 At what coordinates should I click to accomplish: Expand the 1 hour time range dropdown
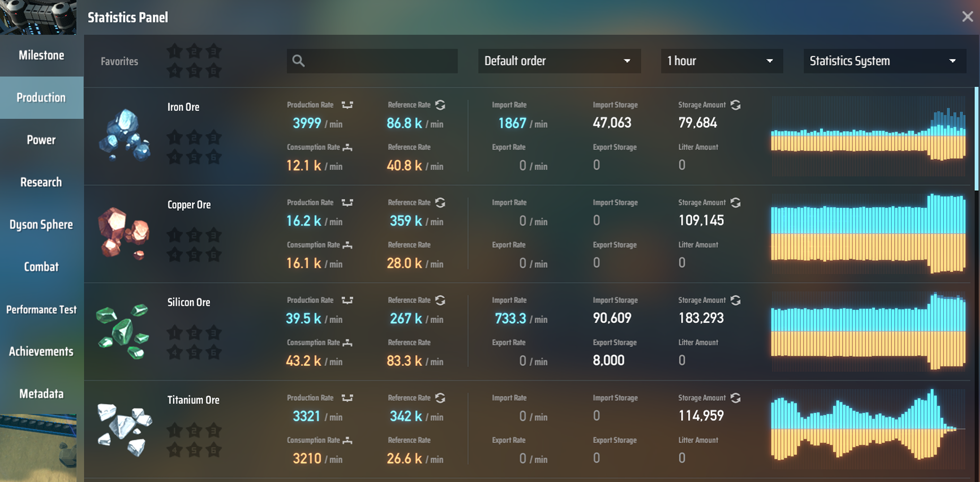(721, 61)
